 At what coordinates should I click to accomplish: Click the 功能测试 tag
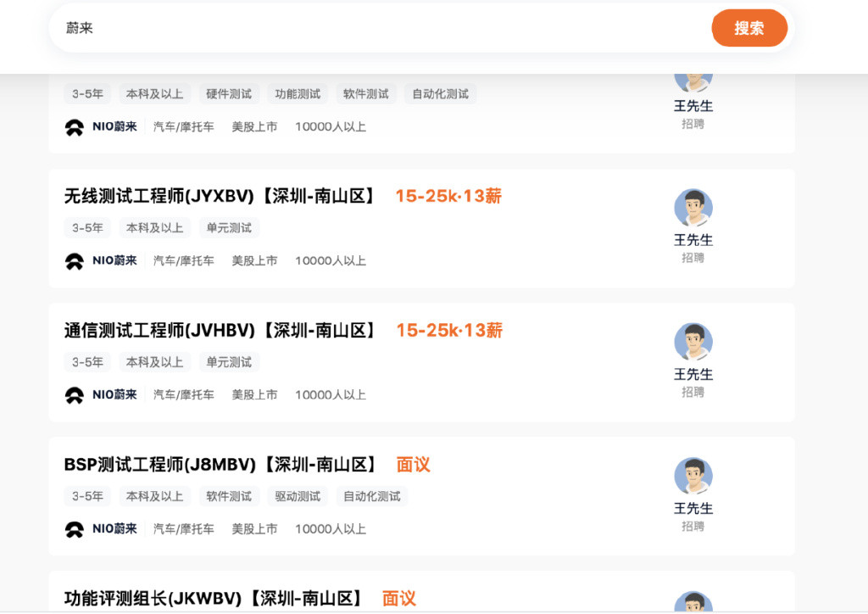(298, 94)
